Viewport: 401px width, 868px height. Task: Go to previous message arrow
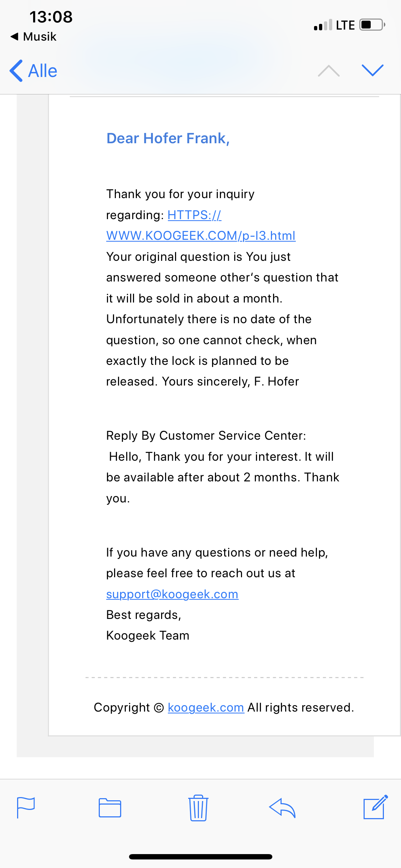(329, 71)
